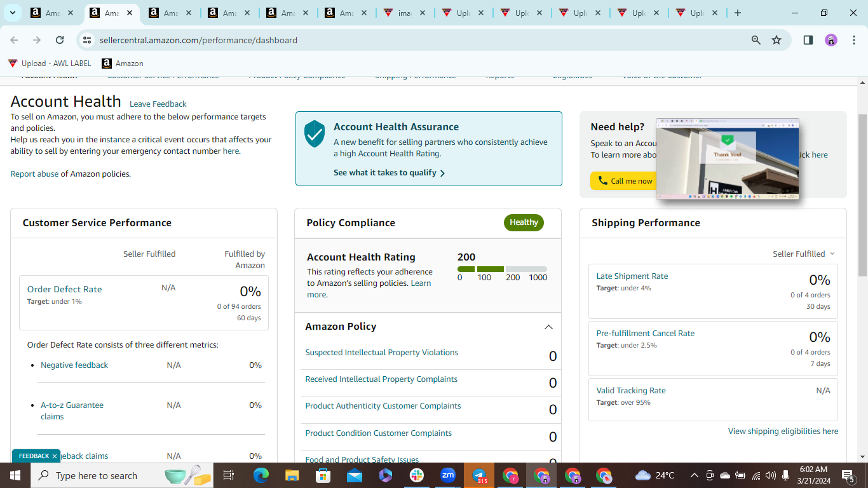Open Task View on the taskbar
This screenshot has height=488, width=868.
pos(229,475)
